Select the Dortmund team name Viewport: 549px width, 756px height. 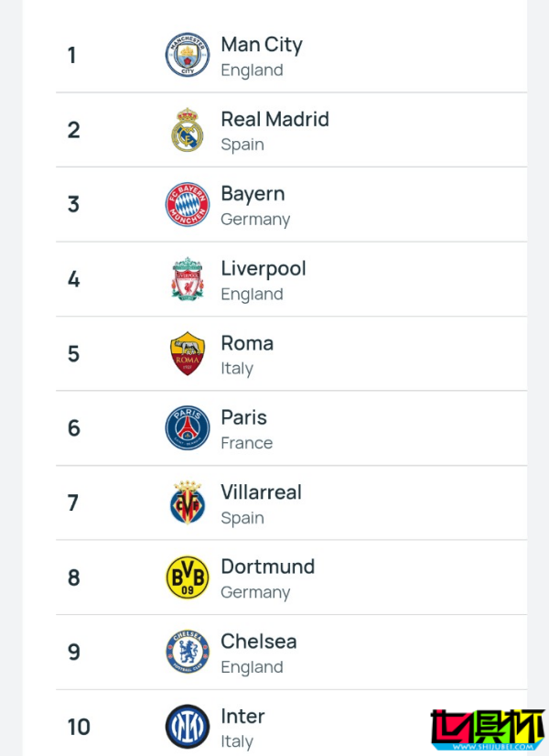pos(267,567)
